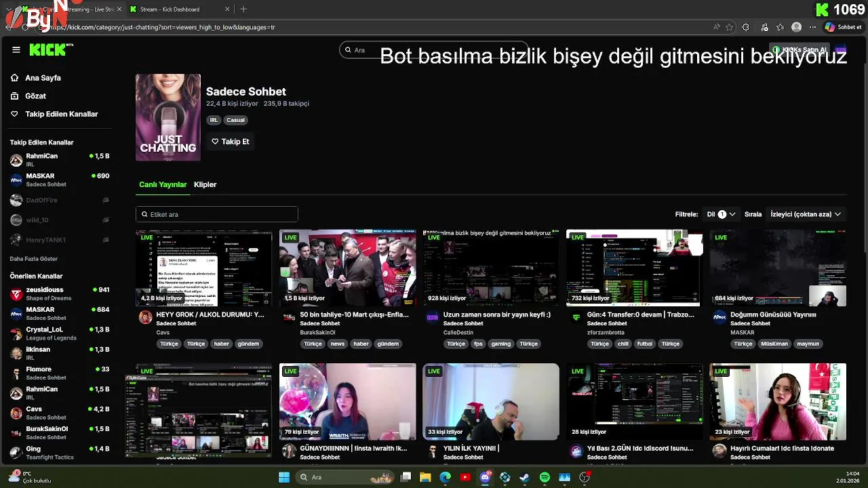Click the futbol tag under zforzambrotta stream
This screenshot has height=488, width=868.
645,344
